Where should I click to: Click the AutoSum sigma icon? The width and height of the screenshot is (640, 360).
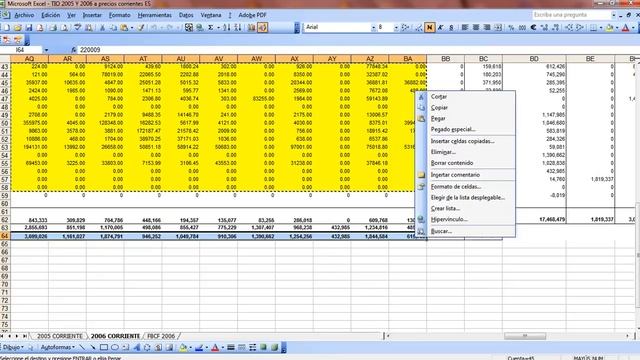point(211,27)
